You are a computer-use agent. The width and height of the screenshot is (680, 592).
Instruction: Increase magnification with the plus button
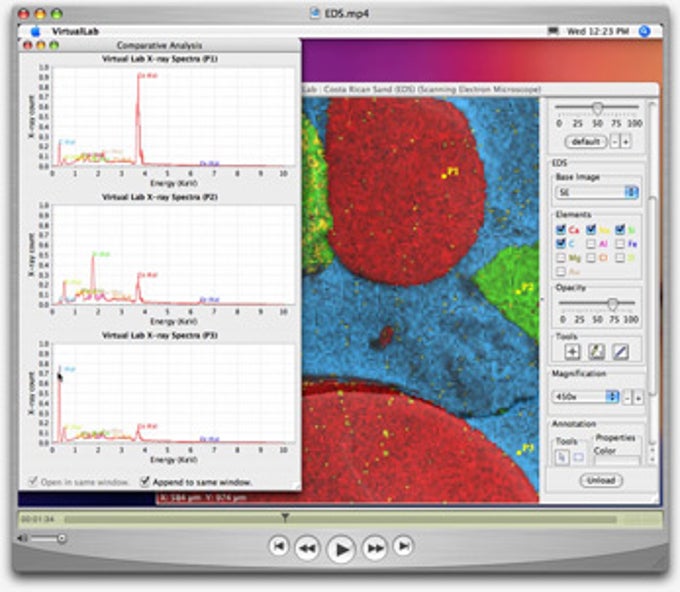[x=638, y=397]
